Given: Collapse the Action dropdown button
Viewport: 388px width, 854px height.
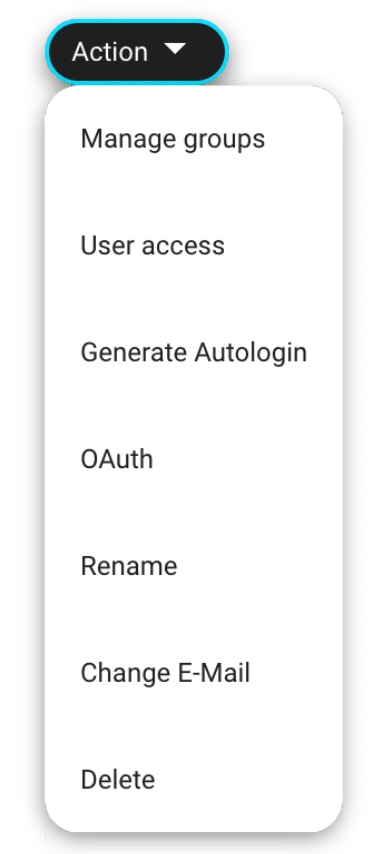Looking at the screenshot, I should point(137,52).
